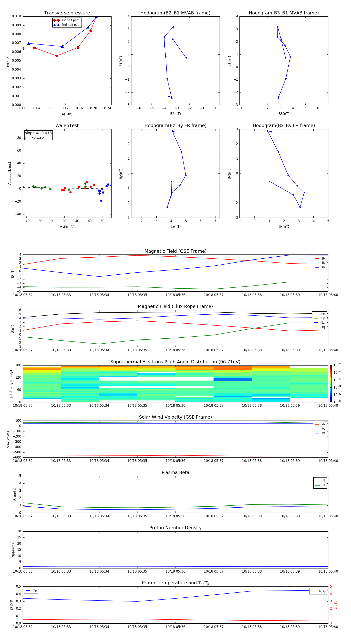Click the 'Magnetic Field (Flux Rope Frame)' title
The width and height of the screenshot is (351, 644).
coord(175,307)
